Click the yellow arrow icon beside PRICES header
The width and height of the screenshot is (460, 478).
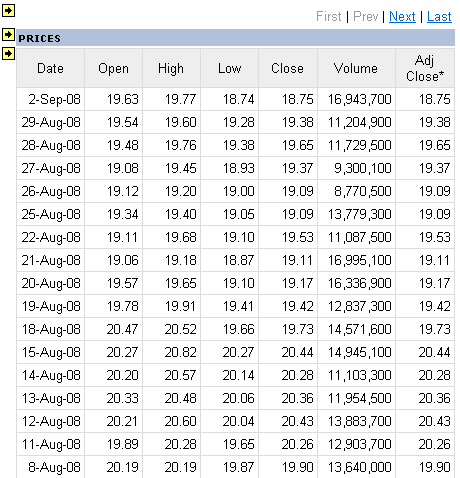coord(9,34)
